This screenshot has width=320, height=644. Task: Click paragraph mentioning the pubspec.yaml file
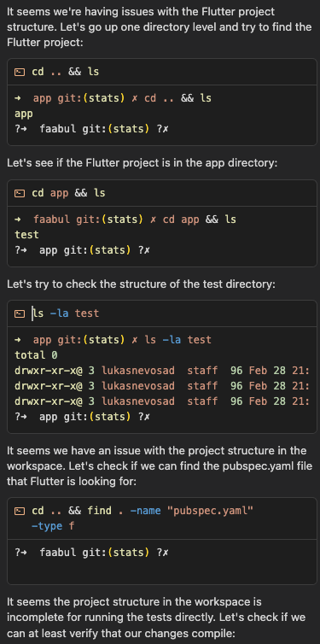click(x=160, y=465)
